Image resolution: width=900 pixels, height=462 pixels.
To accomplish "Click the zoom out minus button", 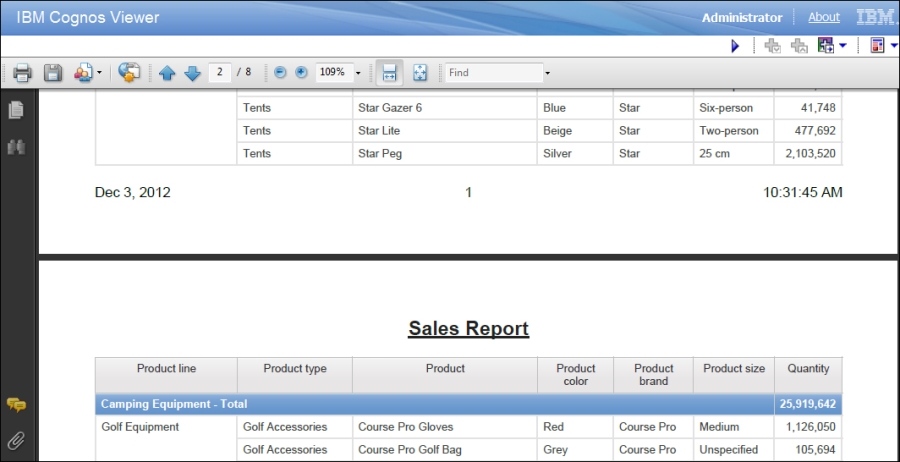I will tap(280, 72).
